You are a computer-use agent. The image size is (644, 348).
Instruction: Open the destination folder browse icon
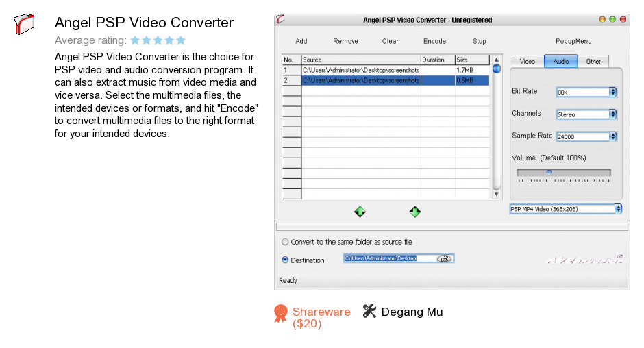pos(445,258)
